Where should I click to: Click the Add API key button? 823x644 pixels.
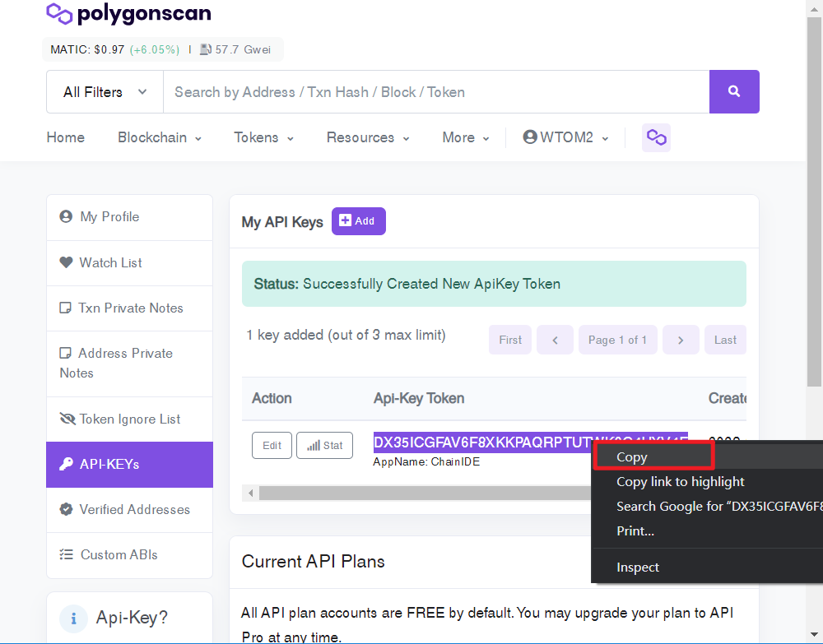359,221
